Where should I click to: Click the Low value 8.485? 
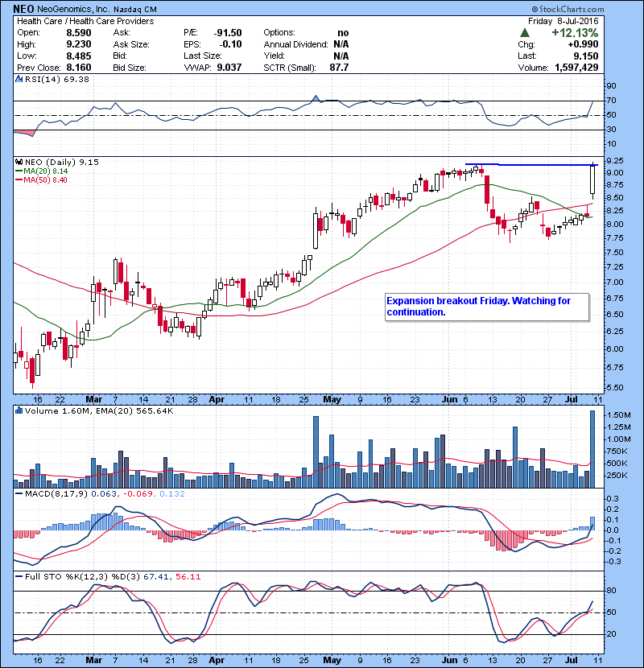79,56
